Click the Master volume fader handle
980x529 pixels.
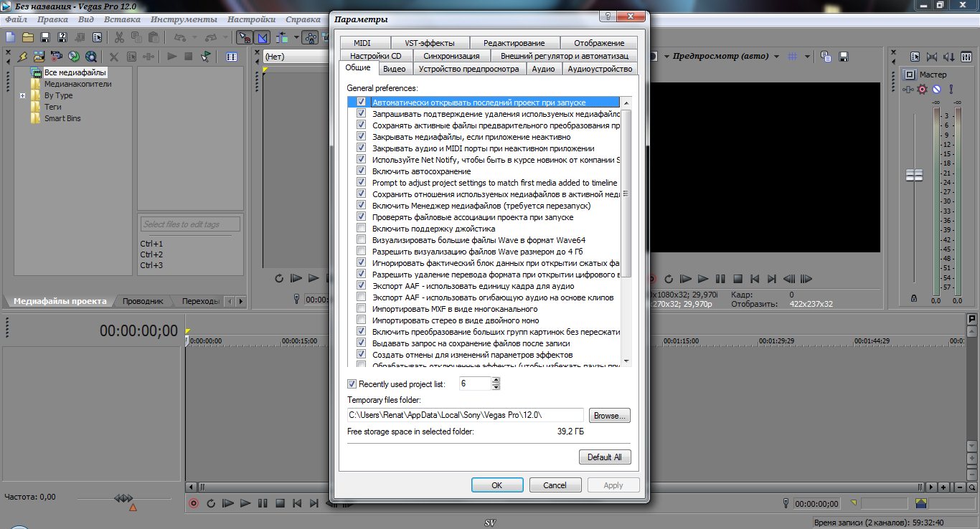(x=914, y=175)
